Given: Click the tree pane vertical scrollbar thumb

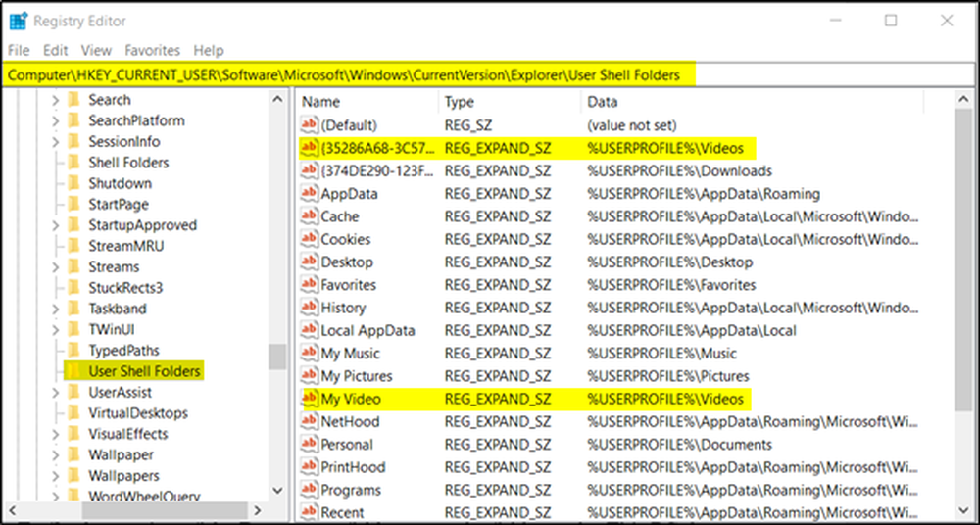Looking at the screenshot, I should [x=278, y=357].
